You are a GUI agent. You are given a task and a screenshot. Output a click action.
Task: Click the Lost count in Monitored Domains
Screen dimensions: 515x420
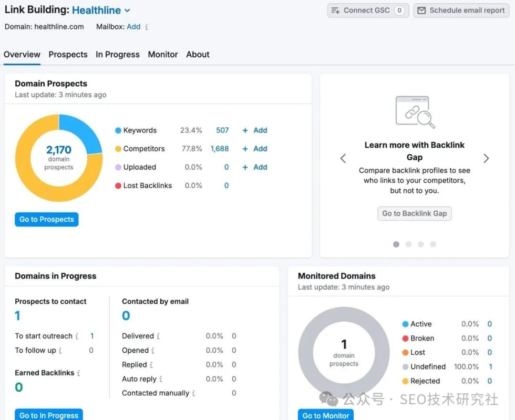(x=490, y=352)
